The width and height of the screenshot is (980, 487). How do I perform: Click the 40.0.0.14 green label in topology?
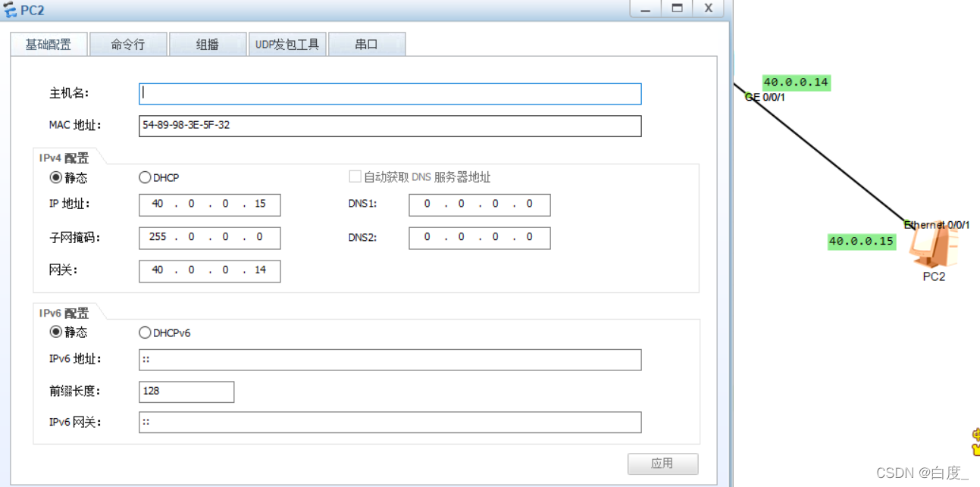797,83
